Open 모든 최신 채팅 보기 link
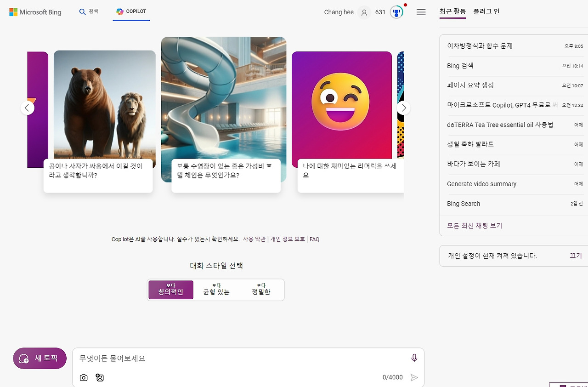The height and width of the screenshot is (387, 588). [x=475, y=226]
